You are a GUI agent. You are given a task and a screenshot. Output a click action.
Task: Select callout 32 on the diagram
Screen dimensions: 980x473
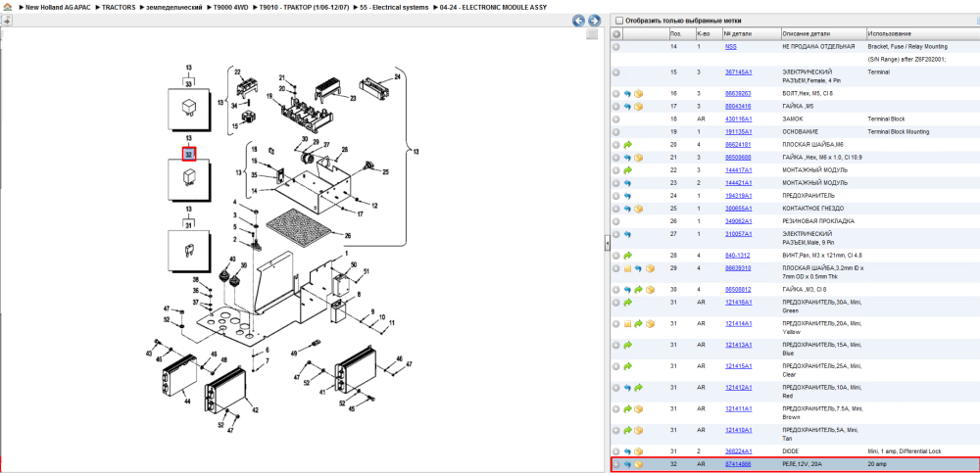[x=189, y=154]
